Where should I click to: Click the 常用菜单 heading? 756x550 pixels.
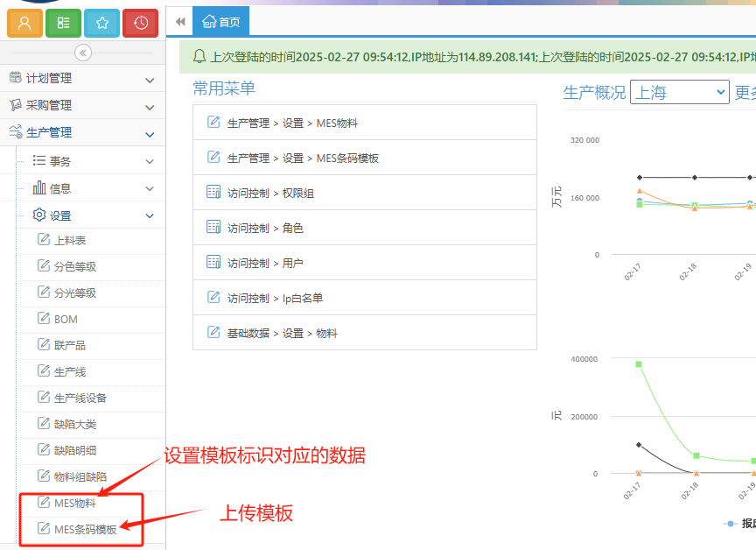click(x=224, y=88)
